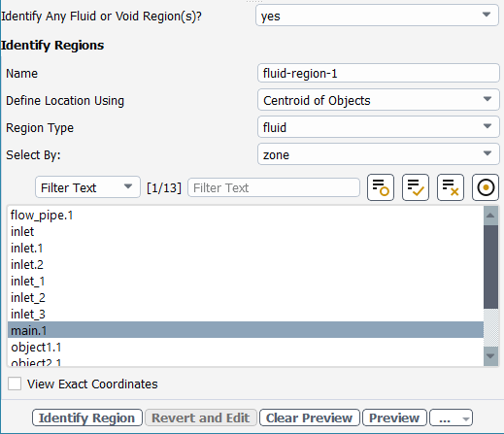Click the select all list items icon
Image resolution: width=504 pixels, height=434 pixels.
tap(416, 187)
